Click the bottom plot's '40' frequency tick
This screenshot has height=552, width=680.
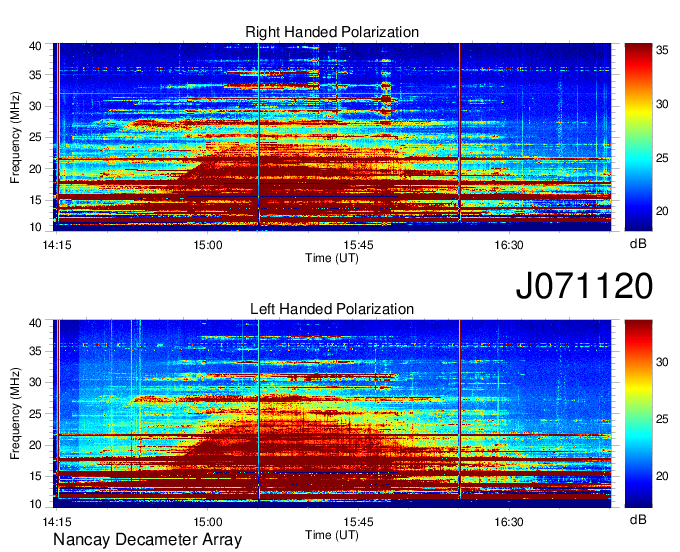[35, 323]
